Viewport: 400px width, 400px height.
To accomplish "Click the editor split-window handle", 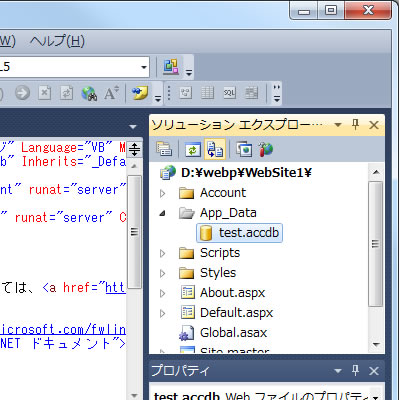I will [134, 149].
